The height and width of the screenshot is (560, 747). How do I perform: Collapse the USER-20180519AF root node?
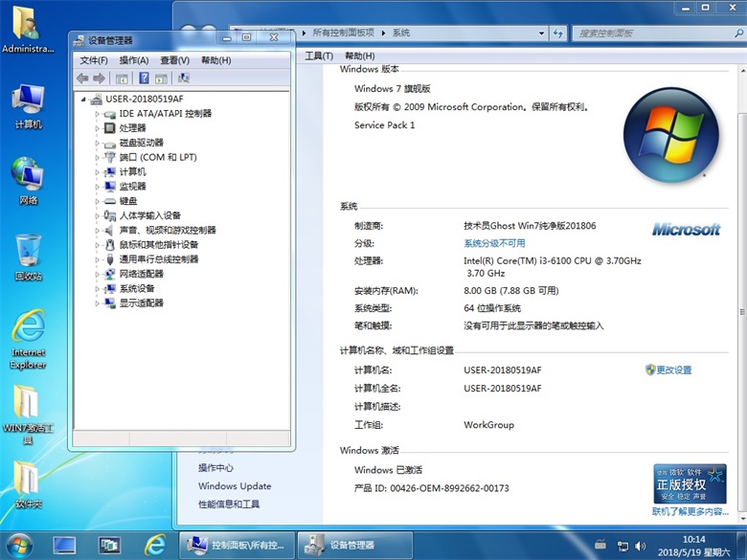pyautogui.click(x=84, y=100)
